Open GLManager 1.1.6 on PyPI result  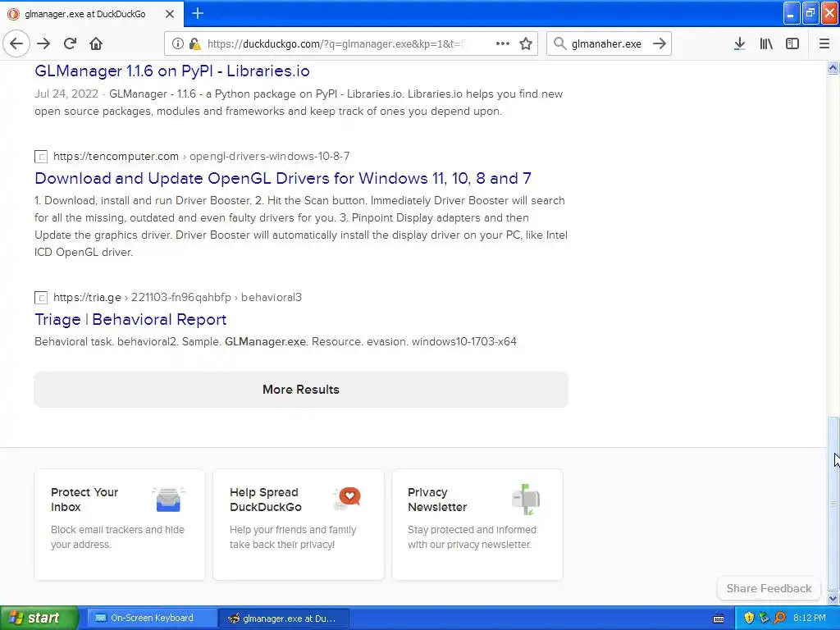pyautogui.click(x=172, y=71)
